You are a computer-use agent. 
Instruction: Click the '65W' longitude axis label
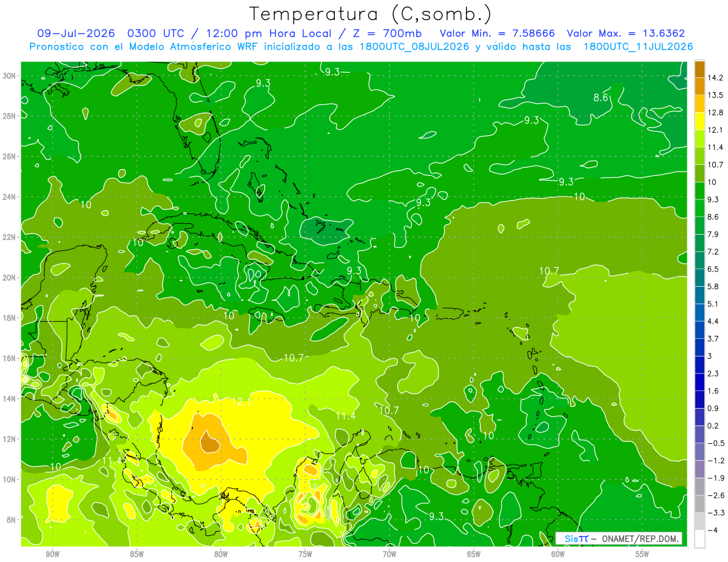coord(474,555)
